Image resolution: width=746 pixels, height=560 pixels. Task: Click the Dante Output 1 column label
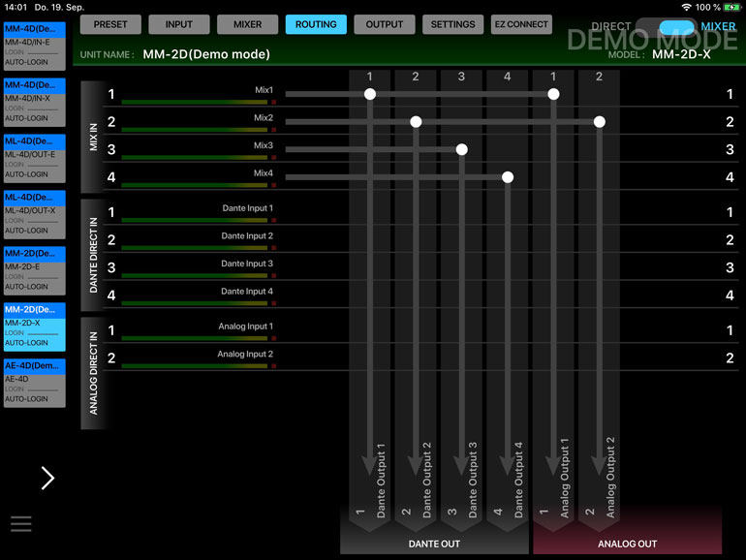click(x=381, y=481)
